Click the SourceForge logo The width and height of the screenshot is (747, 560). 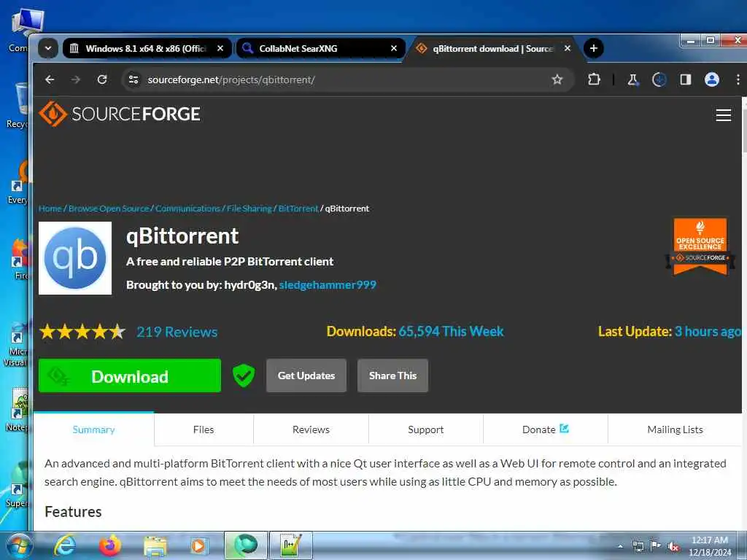pos(120,114)
